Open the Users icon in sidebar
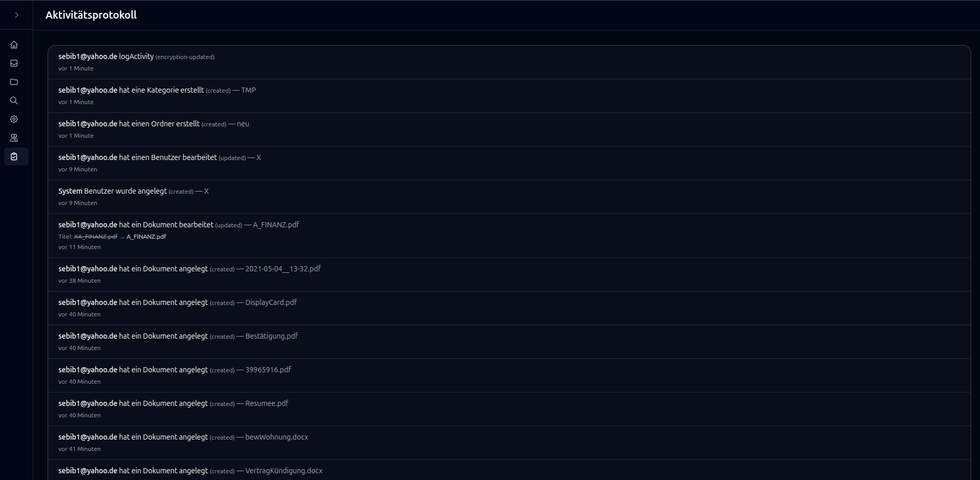Viewport: 980px width, 480px height. (14, 138)
